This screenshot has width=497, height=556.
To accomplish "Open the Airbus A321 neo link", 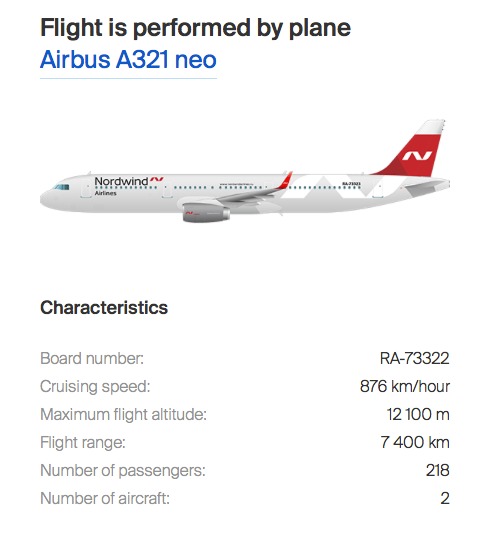I will [x=128, y=59].
